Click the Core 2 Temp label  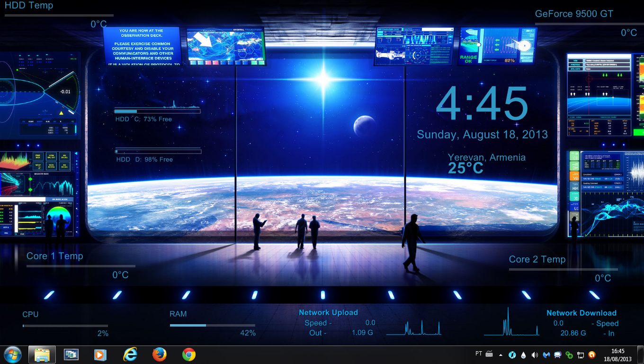point(537,259)
